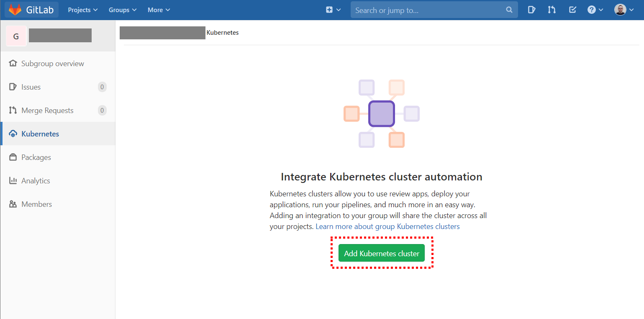
Task: Click the Issues count badge
Action: click(x=102, y=87)
